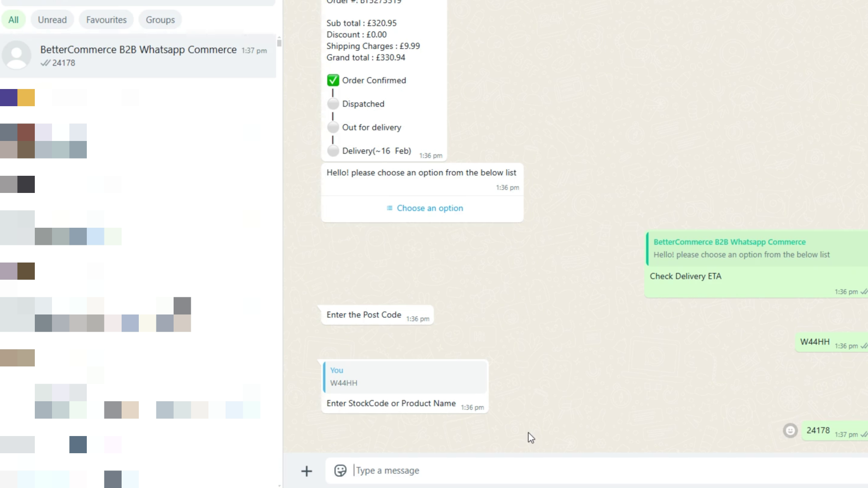
Task: Click the Out for delivery status circle
Action: (x=333, y=127)
